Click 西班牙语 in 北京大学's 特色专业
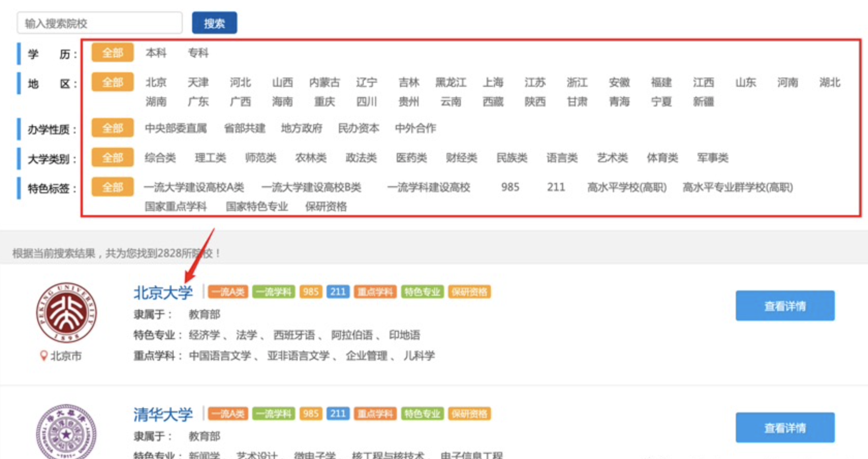Image resolution: width=868 pixels, height=459 pixels. point(294,335)
